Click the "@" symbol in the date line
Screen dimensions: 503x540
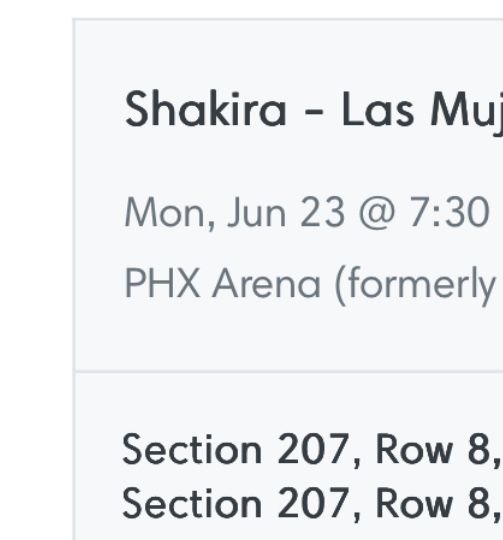point(376,213)
